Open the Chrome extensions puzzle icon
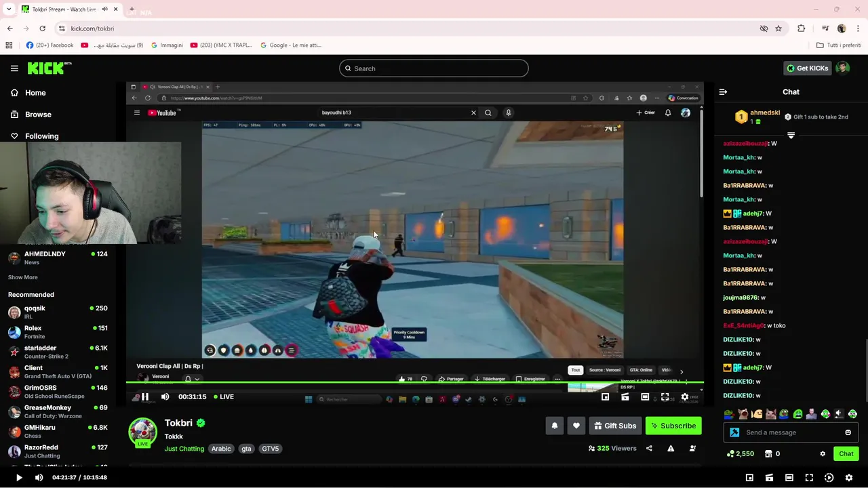 click(802, 28)
